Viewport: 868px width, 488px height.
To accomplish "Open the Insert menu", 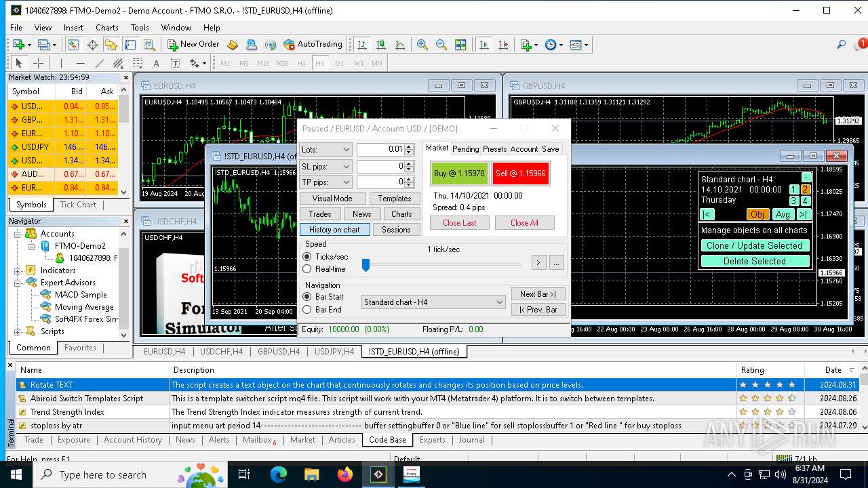I will pyautogui.click(x=74, y=28).
